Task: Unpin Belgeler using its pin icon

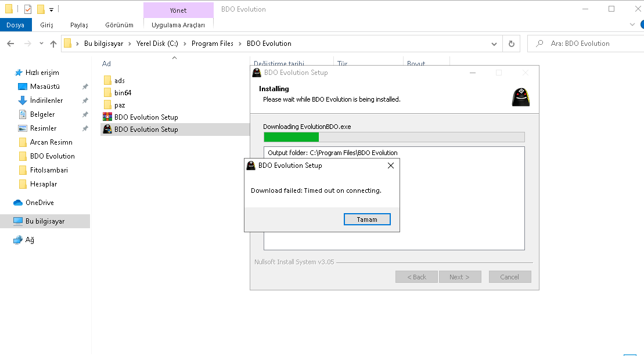Action: click(x=85, y=114)
